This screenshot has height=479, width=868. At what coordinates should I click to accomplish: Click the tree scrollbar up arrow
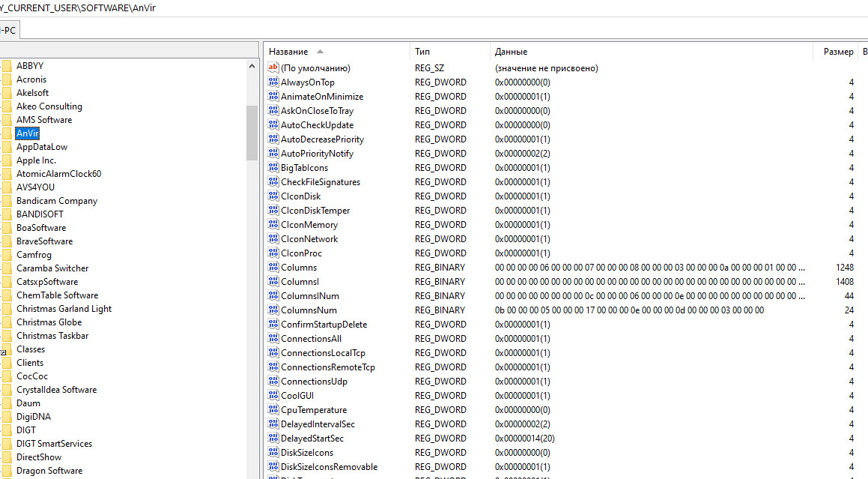pyautogui.click(x=252, y=66)
